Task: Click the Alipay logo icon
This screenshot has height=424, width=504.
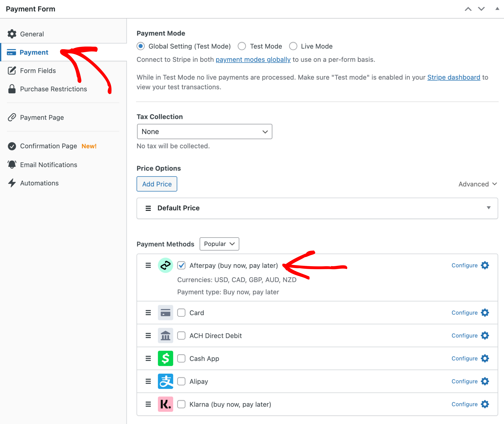Action: click(165, 381)
